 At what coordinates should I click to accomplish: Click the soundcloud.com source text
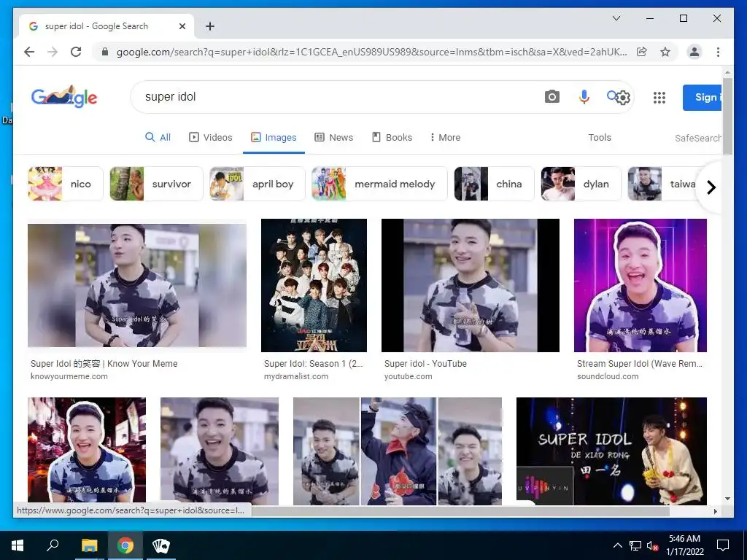608,376
